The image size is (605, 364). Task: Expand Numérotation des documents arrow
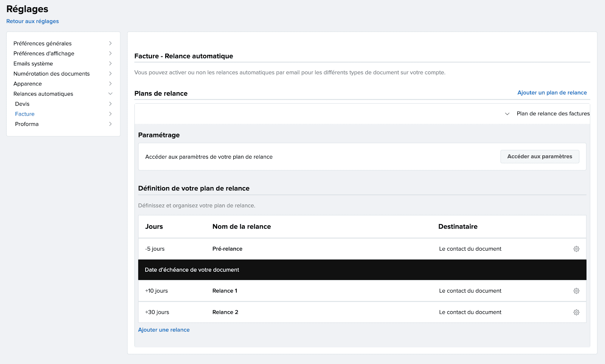(110, 73)
